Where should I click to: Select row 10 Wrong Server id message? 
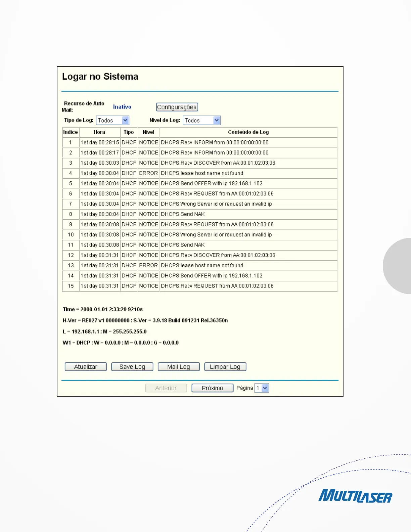point(217,235)
